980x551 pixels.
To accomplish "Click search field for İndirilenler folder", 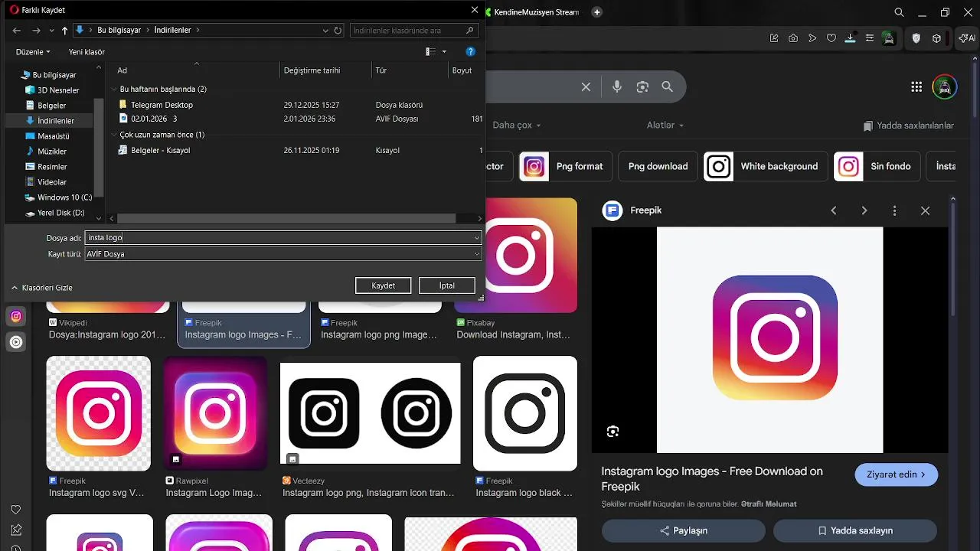I will tap(416, 31).
